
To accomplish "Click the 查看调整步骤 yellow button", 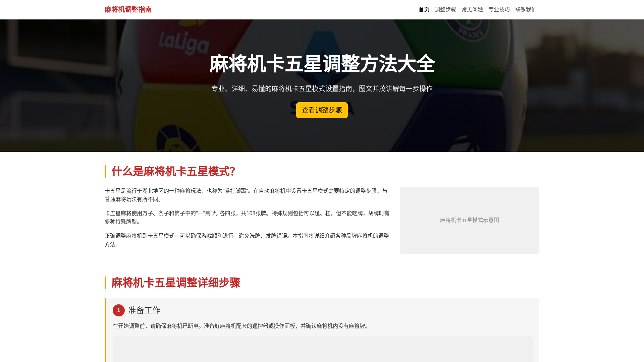I will click(x=322, y=110).
